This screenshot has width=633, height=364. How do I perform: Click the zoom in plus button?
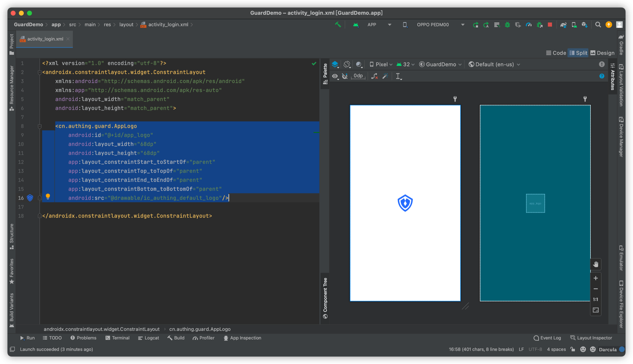click(x=595, y=278)
